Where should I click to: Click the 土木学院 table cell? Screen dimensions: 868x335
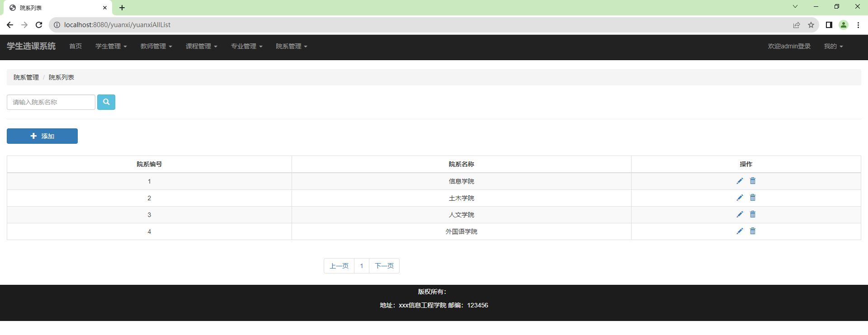462,198
